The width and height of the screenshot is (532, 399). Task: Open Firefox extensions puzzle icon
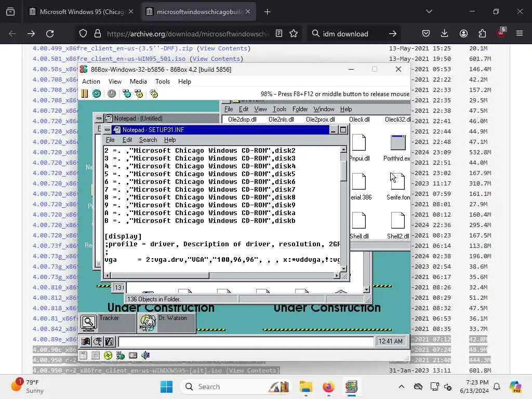point(482,34)
